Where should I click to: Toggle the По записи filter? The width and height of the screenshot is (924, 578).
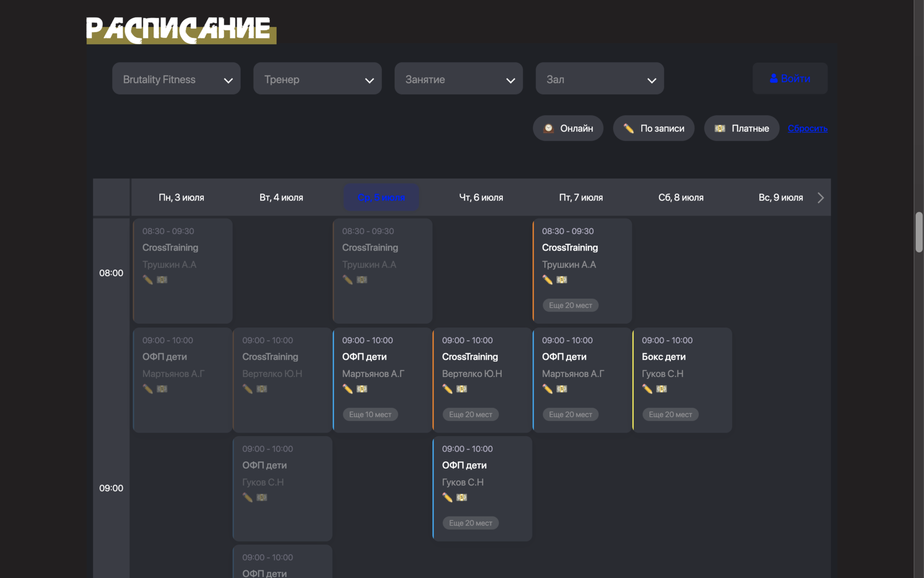653,128
